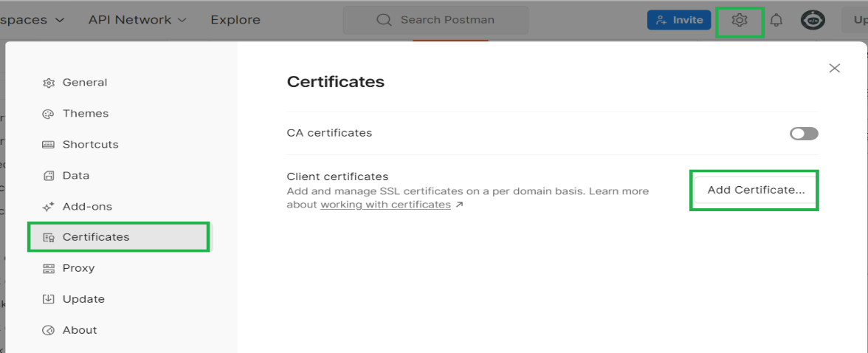The width and height of the screenshot is (868, 353).
Task: Select the Update download icon
Action: tap(49, 299)
